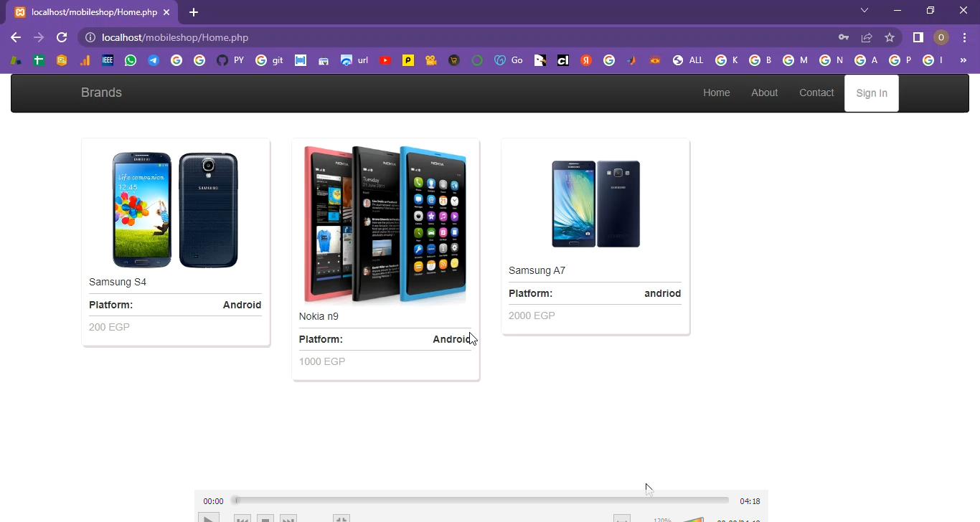This screenshot has width=980, height=522.
Task: Open the IEEE bookmark
Action: [x=108, y=61]
